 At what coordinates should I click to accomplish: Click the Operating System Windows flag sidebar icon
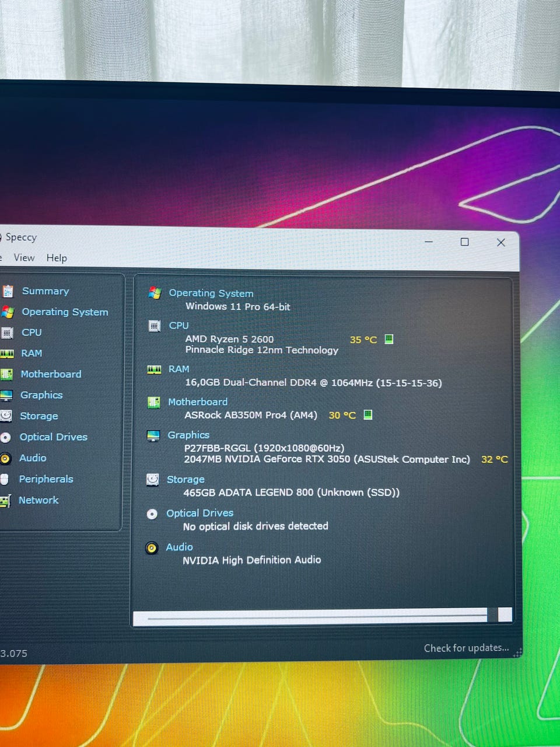7,312
